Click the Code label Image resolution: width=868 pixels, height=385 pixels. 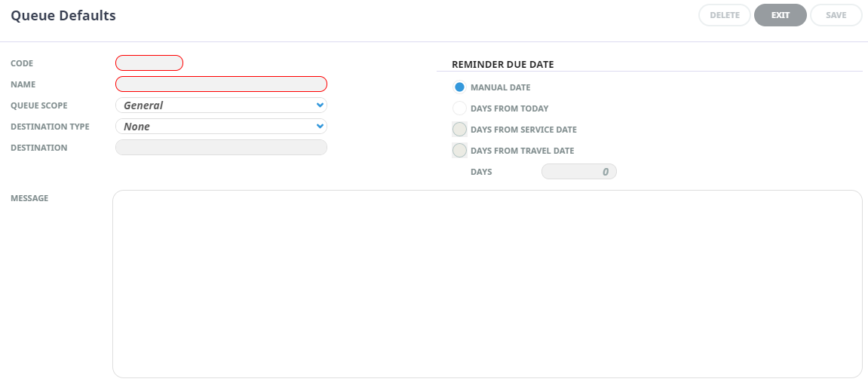click(x=22, y=63)
